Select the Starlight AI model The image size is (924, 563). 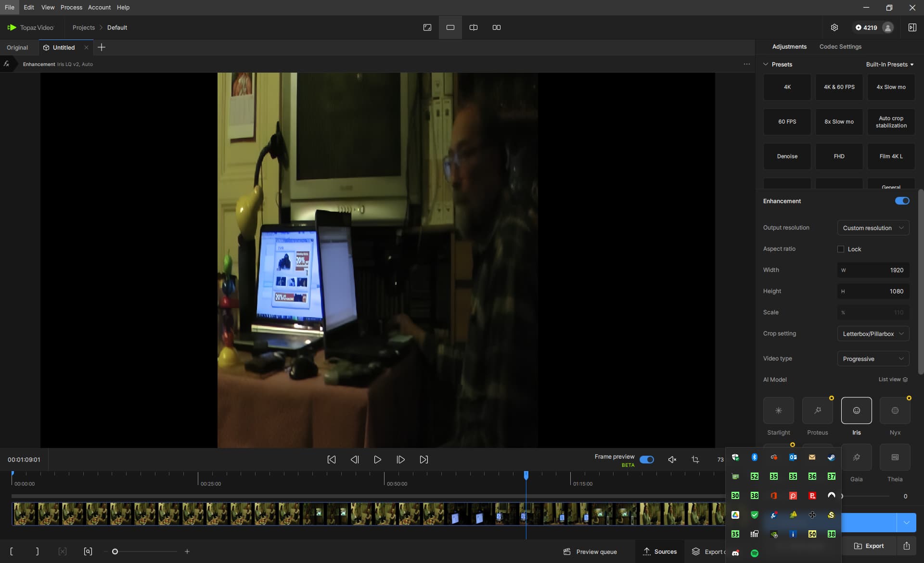[x=778, y=410]
